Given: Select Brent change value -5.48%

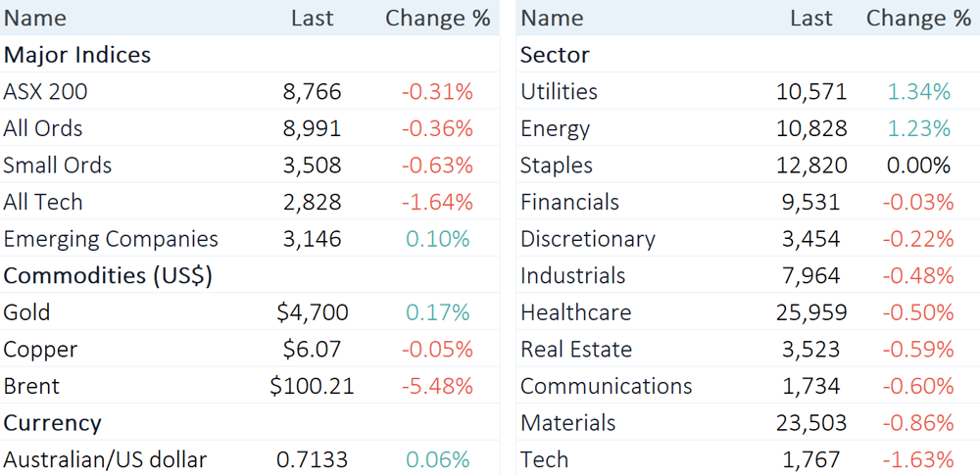Looking at the screenshot, I should [437, 386].
